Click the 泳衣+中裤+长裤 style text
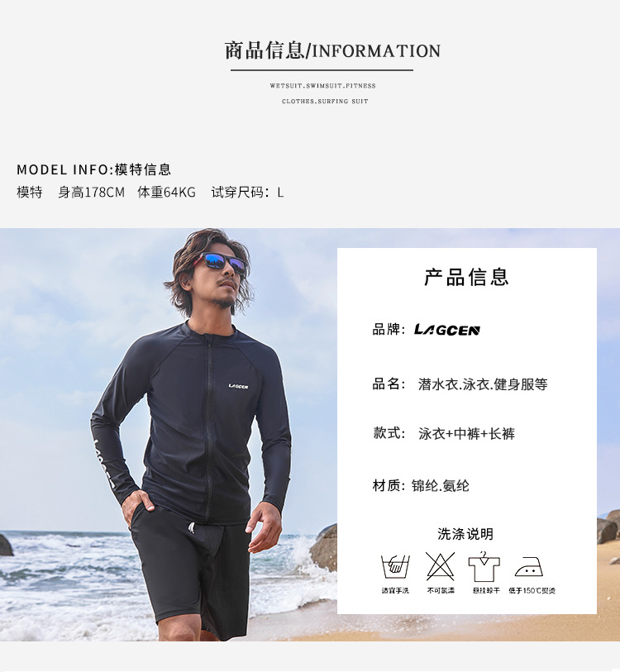This screenshot has width=620, height=672. 466,434
